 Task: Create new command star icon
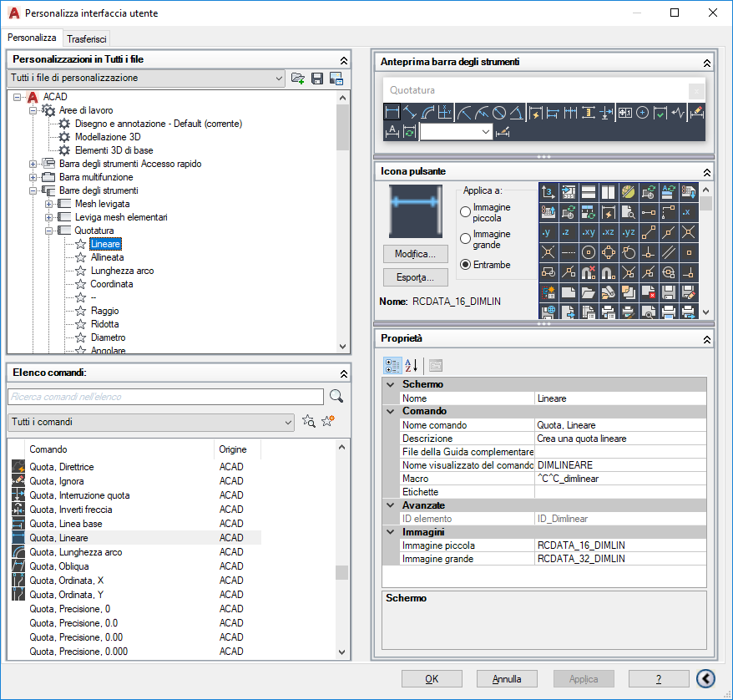328,421
